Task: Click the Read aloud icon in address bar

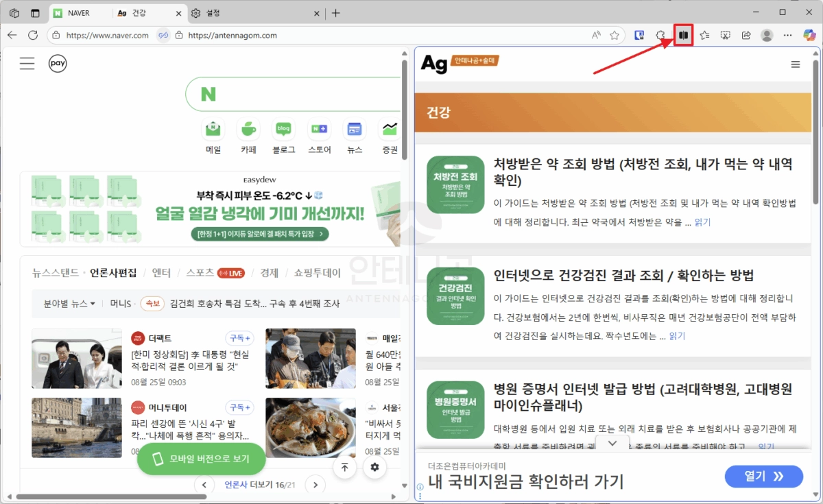Action: pyautogui.click(x=596, y=35)
